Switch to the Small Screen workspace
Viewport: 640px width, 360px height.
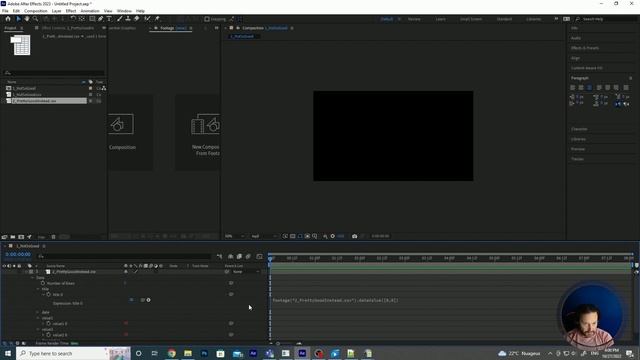[x=471, y=19]
